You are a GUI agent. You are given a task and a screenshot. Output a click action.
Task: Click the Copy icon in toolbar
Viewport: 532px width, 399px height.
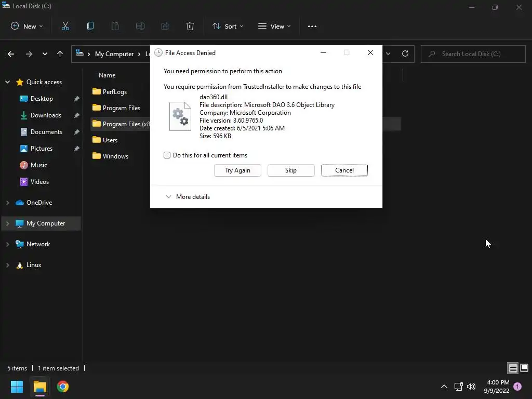pos(90,26)
